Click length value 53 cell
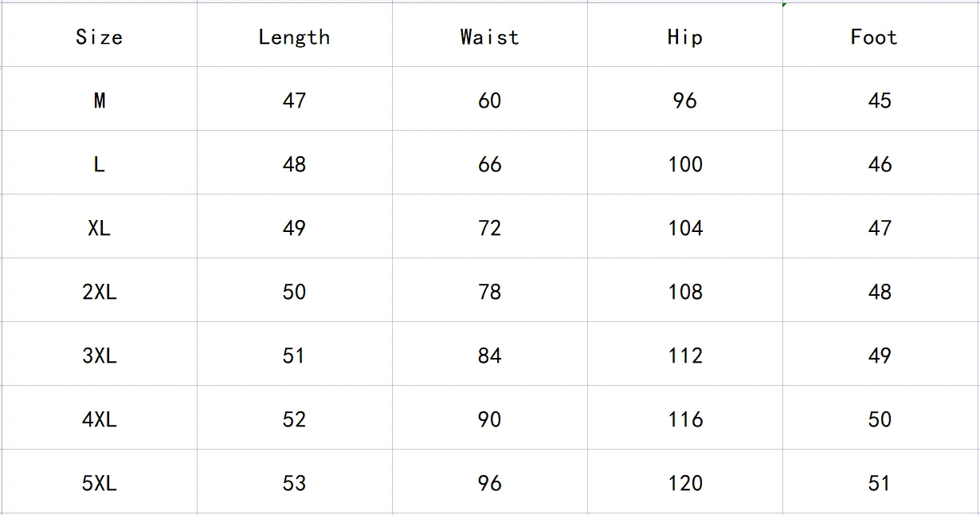Screen dimensions: 980x515 (294, 483)
